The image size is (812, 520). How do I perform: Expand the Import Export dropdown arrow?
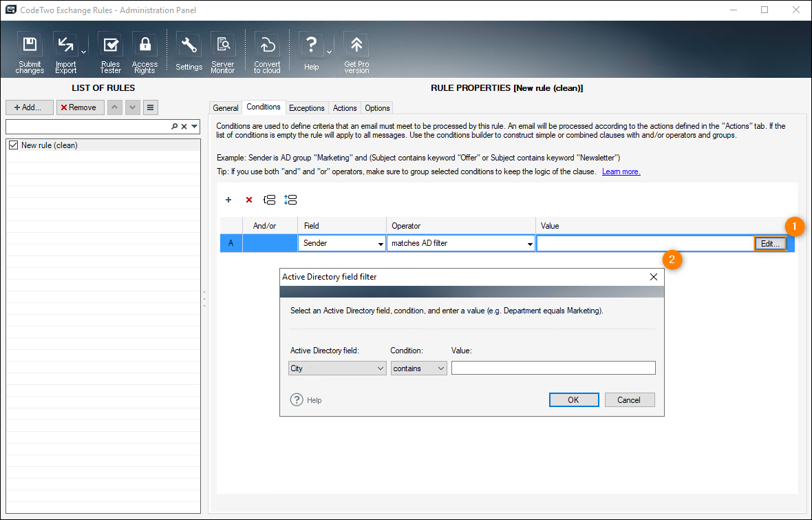tap(83, 52)
